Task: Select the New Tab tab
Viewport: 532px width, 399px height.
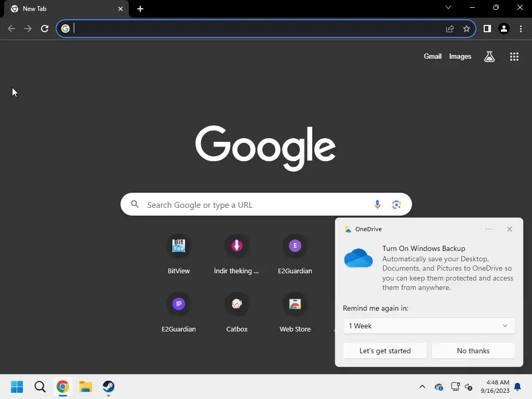Action: click(x=66, y=9)
